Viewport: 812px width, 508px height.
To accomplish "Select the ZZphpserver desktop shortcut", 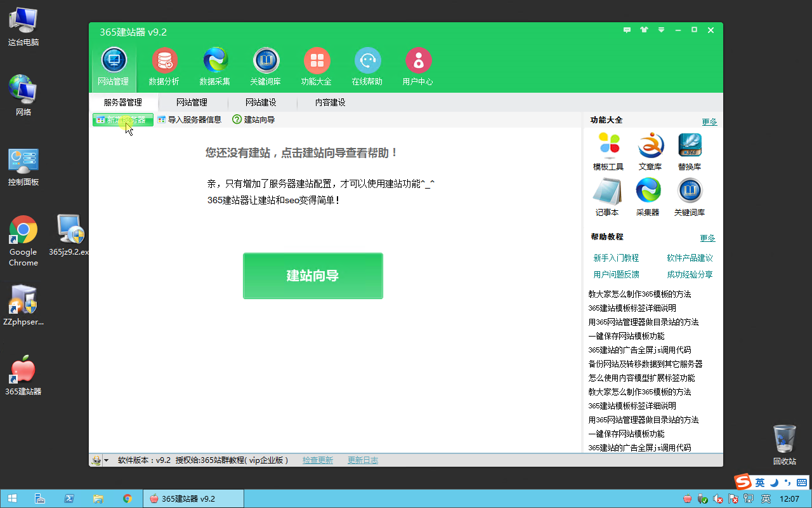I will pyautogui.click(x=23, y=305).
